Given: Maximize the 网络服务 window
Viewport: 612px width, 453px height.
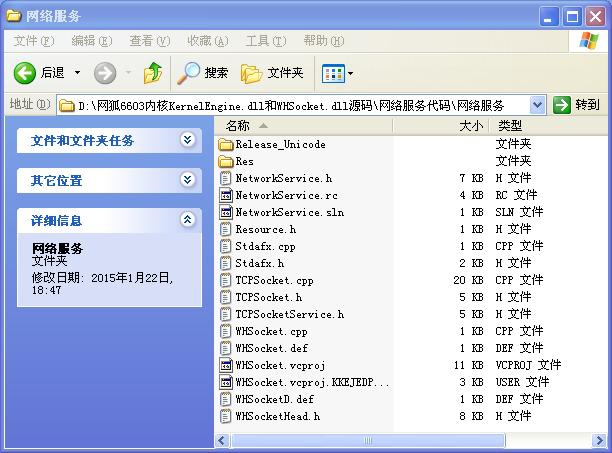Looking at the screenshot, I should point(572,17).
